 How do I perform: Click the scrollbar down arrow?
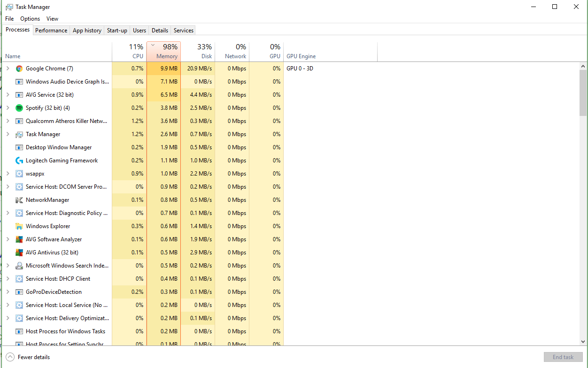pos(583,342)
